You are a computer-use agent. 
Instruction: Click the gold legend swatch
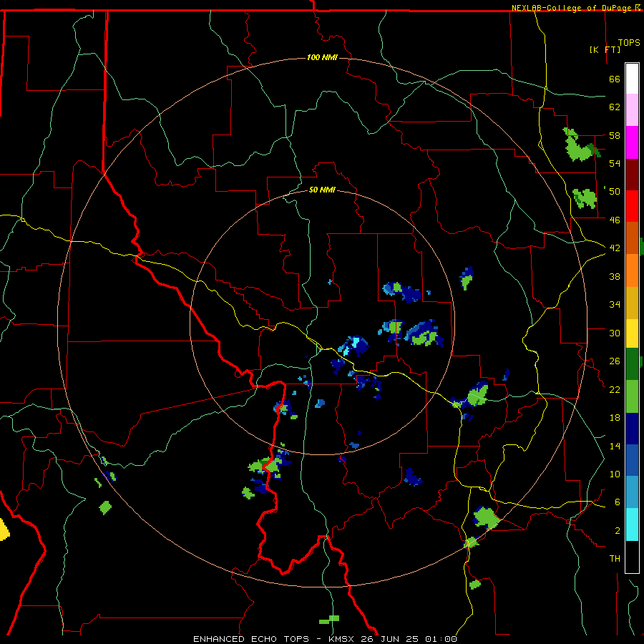(632, 303)
